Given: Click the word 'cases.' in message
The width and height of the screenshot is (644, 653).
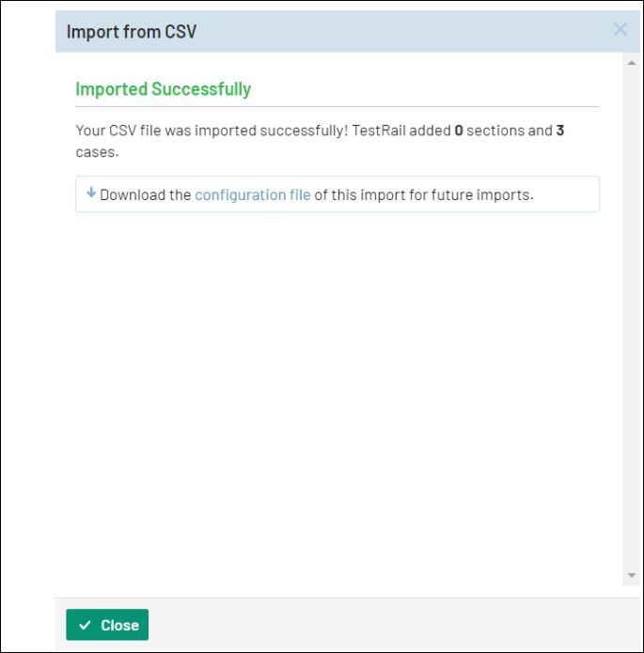Looking at the screenshot, I should [x=97, y=150].
